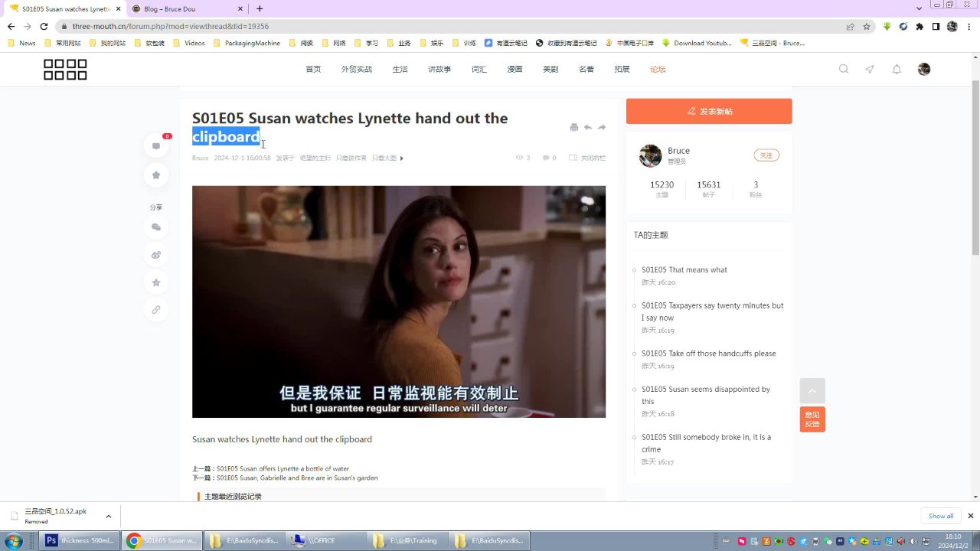Toggle the Chrome side panel icon

[936, 26]
